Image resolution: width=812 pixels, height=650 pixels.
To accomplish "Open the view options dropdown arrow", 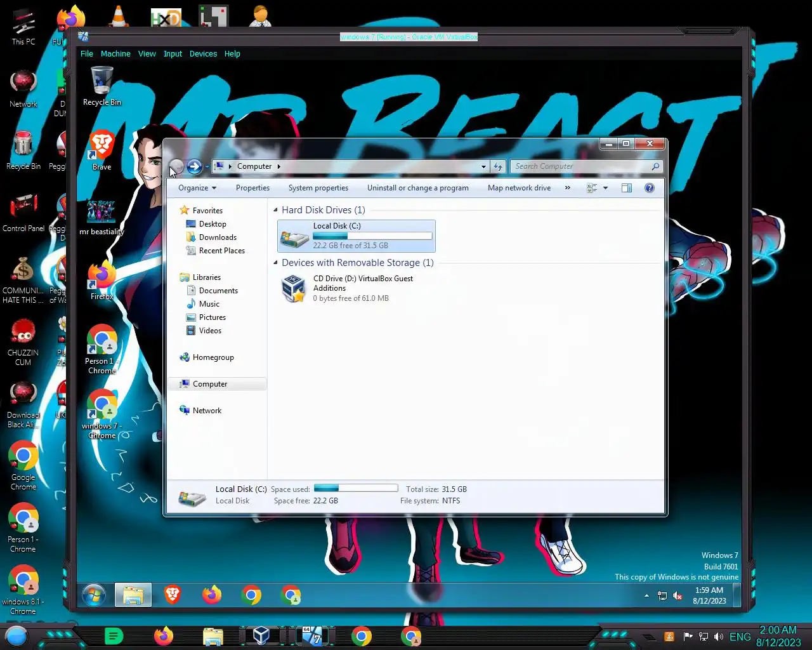I will click(x=605, y=188).
